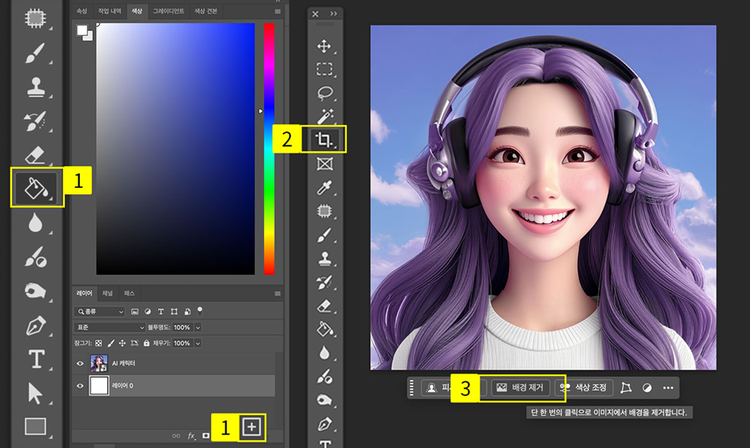Select the Crop tool
The height and width of the screenshot is (448, 750).
(324, 138)
